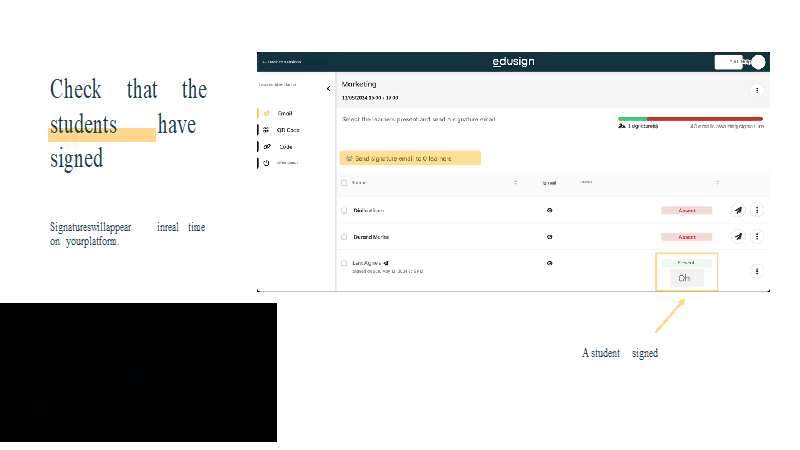Click the email eye icon in Durand Marine's row

click(549, 237)
